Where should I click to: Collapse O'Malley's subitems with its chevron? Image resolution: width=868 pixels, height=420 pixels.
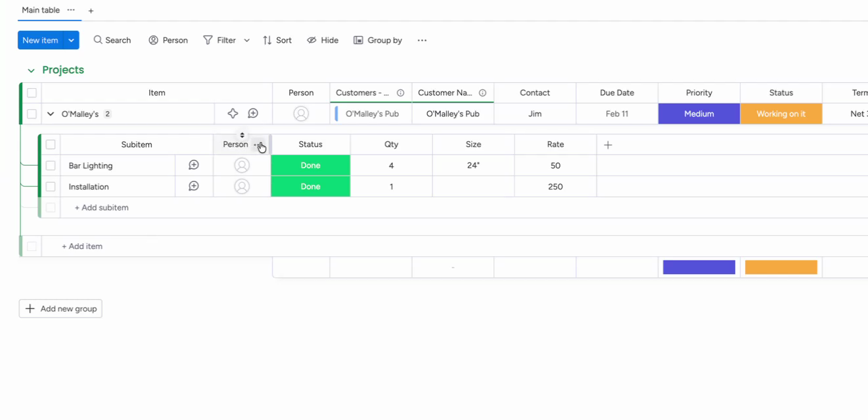(51, 113)
